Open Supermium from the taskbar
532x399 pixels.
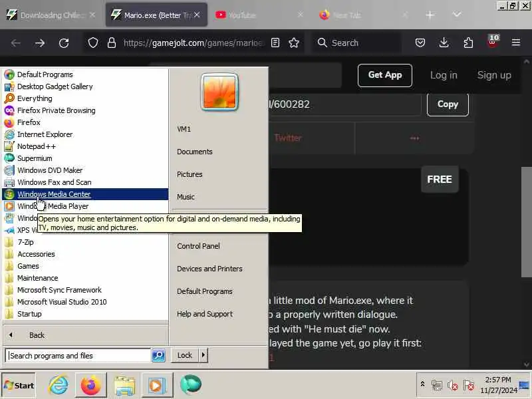pyautogui.click(x=191, y=385)
